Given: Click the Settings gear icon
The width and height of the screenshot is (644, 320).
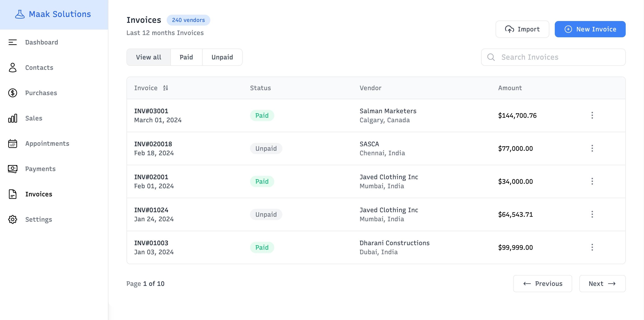Looking at the screenshot, I should coord(12,219).
